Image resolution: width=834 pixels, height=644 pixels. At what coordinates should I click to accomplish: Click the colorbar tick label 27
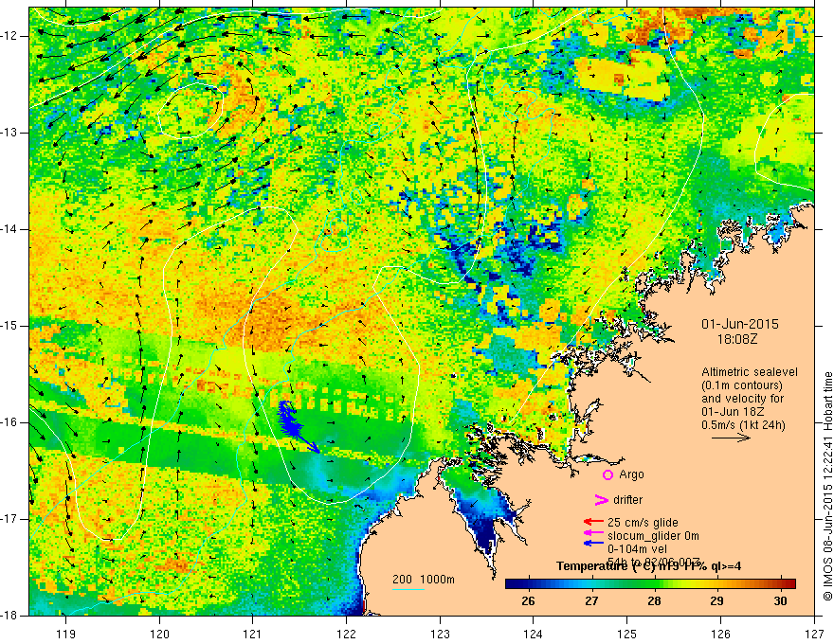click(x=591, y=601)
